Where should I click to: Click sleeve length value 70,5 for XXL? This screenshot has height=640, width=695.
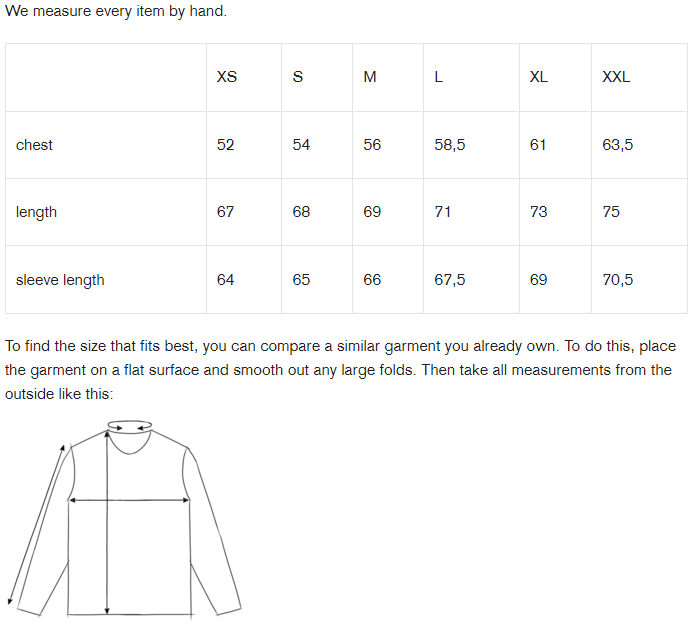click(x=617, y=280)
